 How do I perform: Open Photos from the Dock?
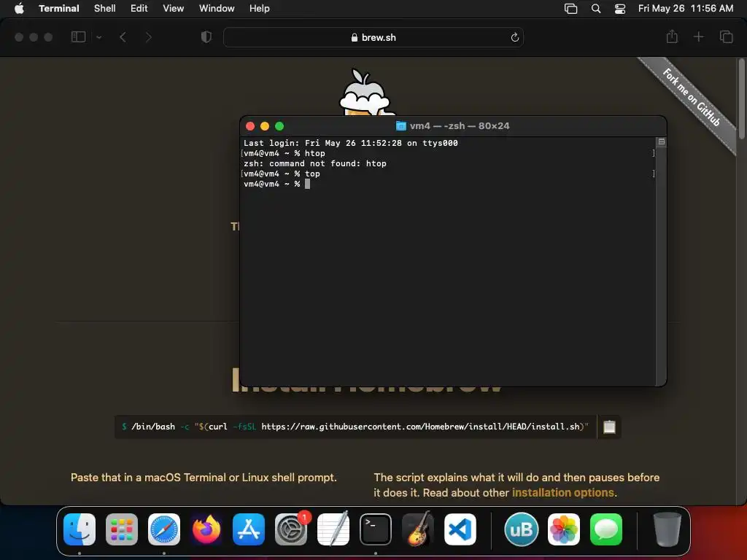pyautogui.click(x=564, y=529)
